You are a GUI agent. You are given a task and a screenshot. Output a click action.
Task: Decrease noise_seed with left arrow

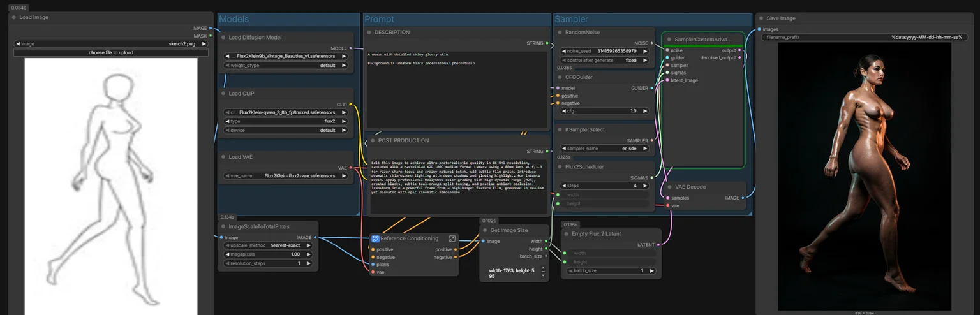[565, 50]
